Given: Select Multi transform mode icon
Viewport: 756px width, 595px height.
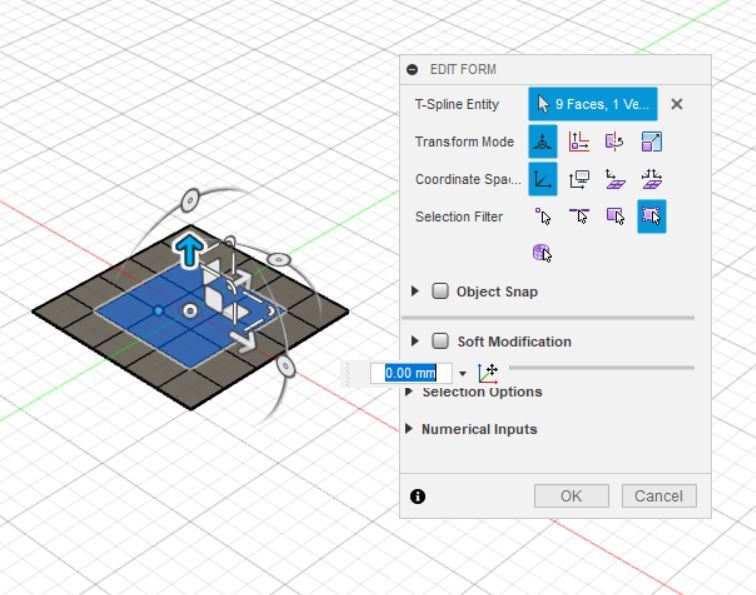Looking at the screenshot, I should (x=543, y=142).
